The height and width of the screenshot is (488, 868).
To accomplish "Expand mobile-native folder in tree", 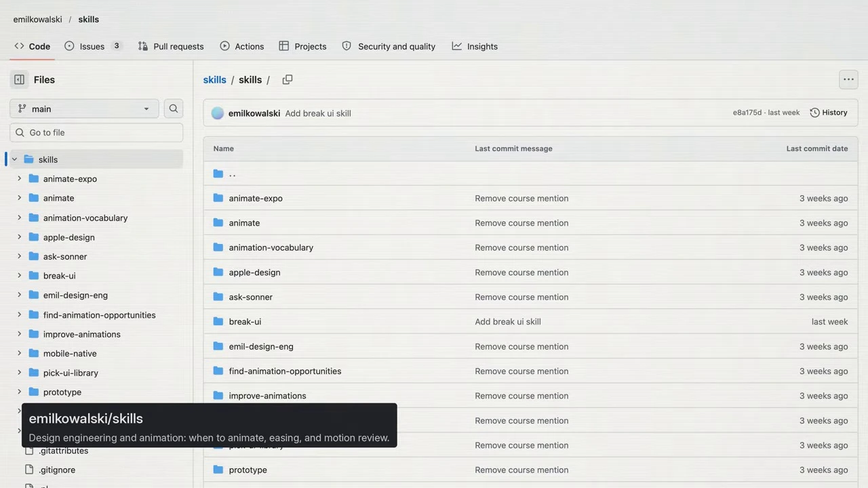I will pyautogui.click(x=19, y=353).
